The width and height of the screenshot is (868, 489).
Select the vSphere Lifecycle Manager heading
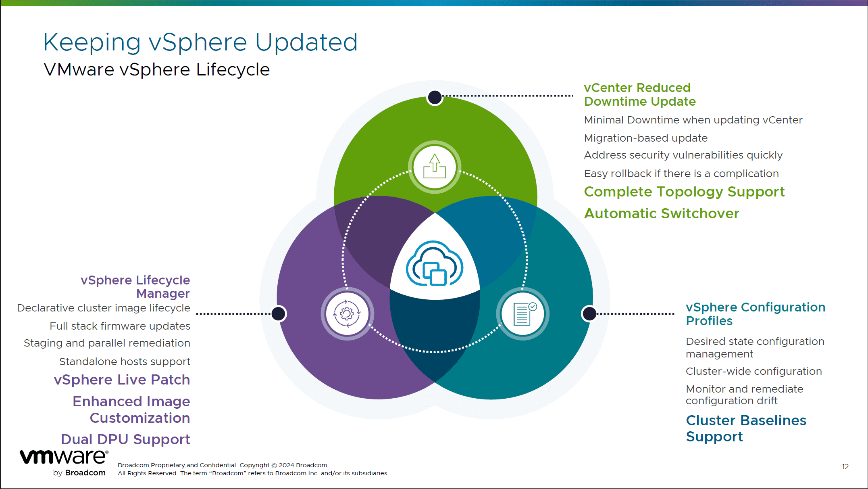[135, 286]
